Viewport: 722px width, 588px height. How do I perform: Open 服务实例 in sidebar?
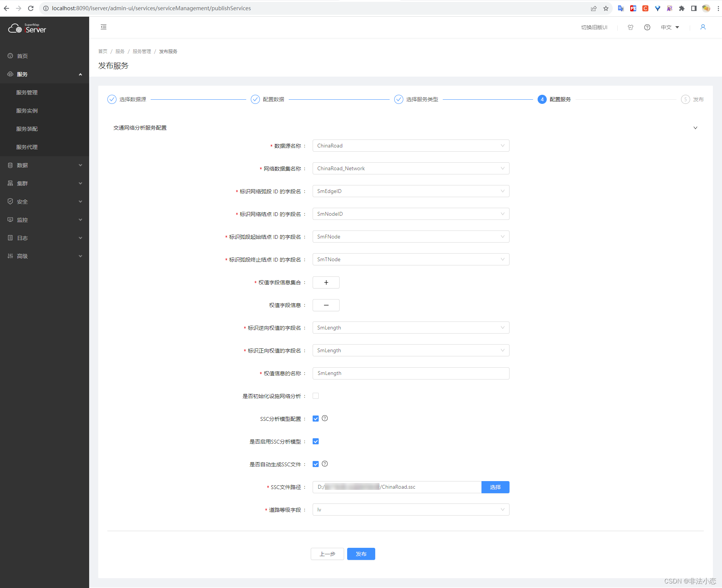(x=44, y=111)
